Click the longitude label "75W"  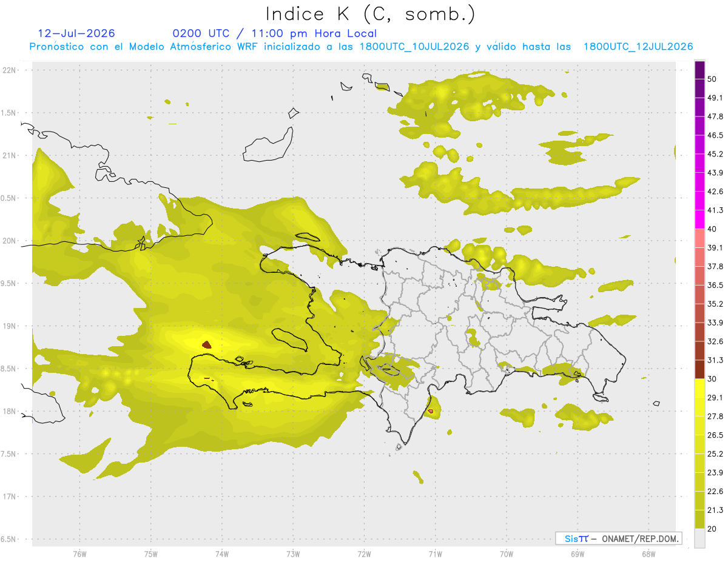pos(151,554)
